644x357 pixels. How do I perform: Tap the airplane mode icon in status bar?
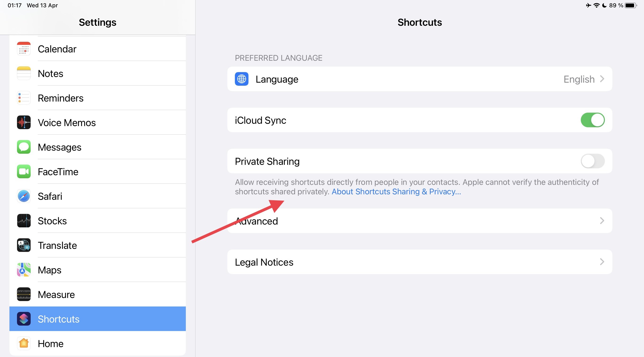tap(589, 5)
